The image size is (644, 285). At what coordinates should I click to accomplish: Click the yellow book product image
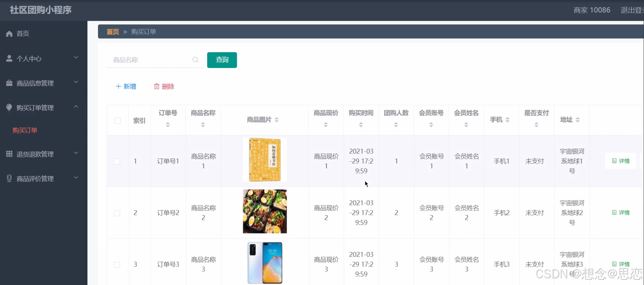[265, 160]
